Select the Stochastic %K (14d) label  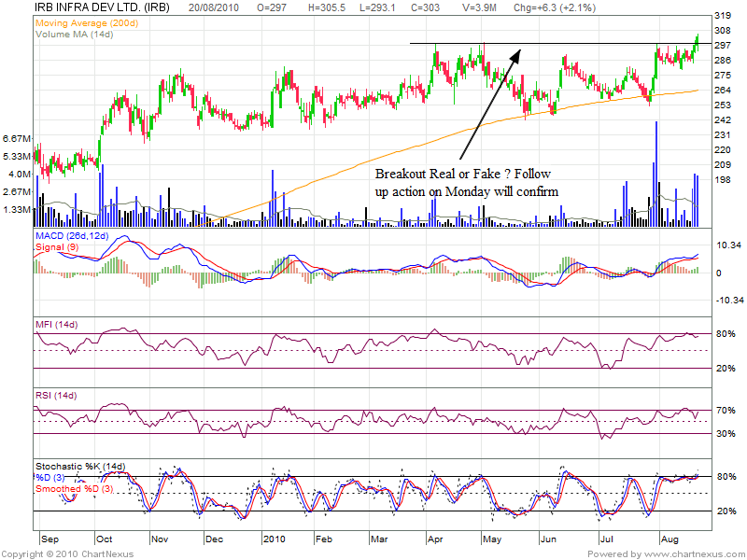tap(80, 467)
